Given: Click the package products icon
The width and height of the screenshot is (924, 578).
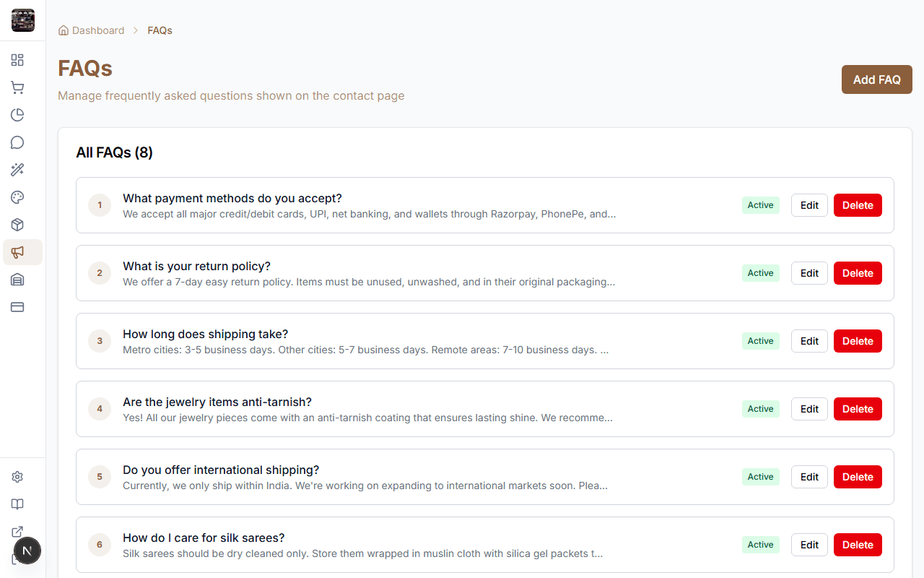Looking at the screenshot, I should click(17, 225).
